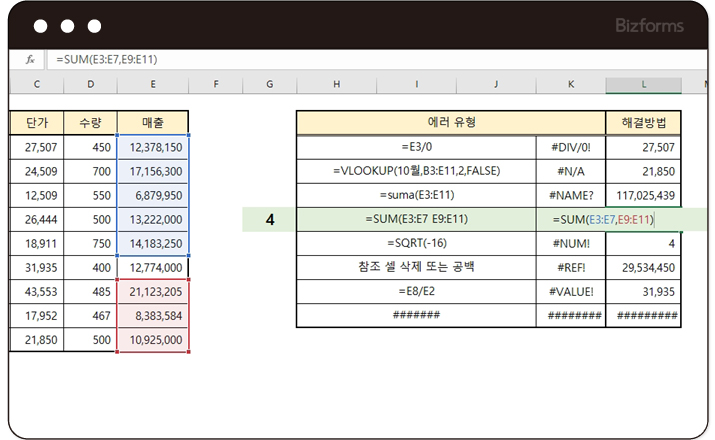Click the formula bar text =SUM(E3:E7,E9:E11)
The height and width of the screenshot is (440, 715).
107,60
